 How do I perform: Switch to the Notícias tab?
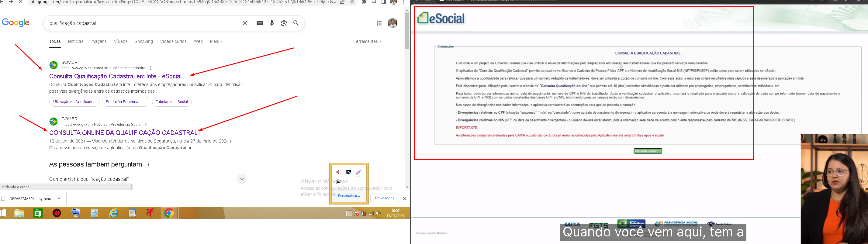coord(75,41)
